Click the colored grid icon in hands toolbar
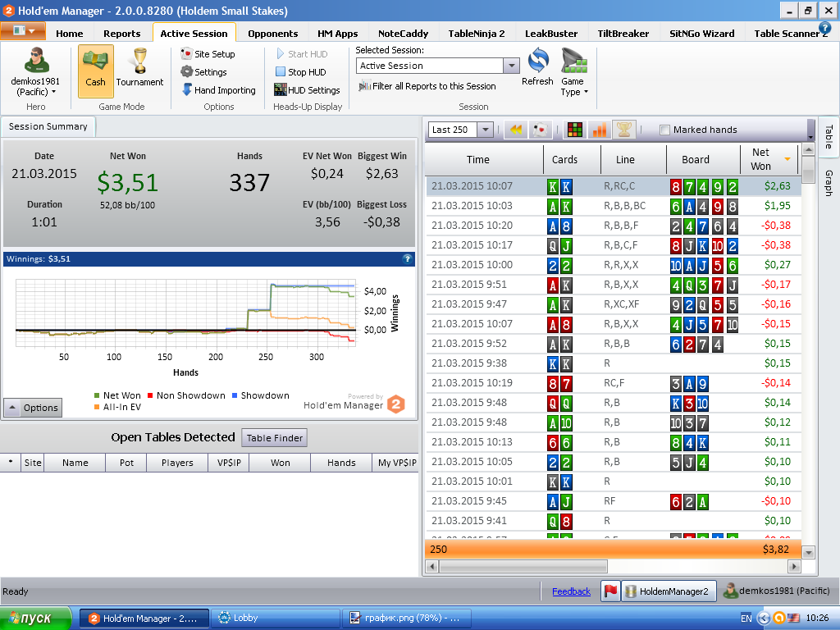This screenshot has height=630, width=840. [575, 130]
